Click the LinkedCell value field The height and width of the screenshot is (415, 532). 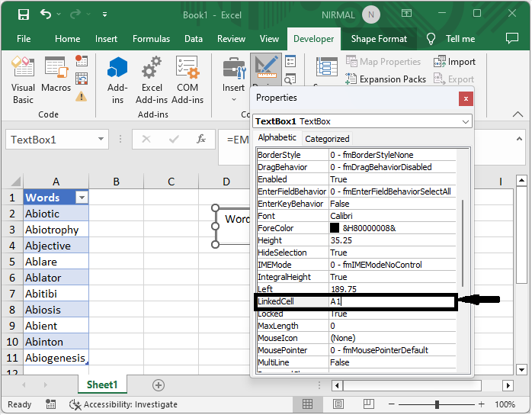coord(393,301)
